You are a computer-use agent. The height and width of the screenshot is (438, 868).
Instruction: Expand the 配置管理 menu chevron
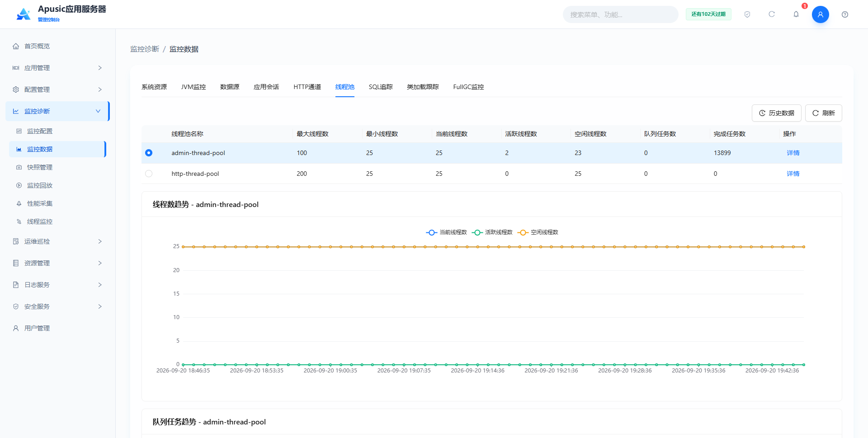click(100, 89)
